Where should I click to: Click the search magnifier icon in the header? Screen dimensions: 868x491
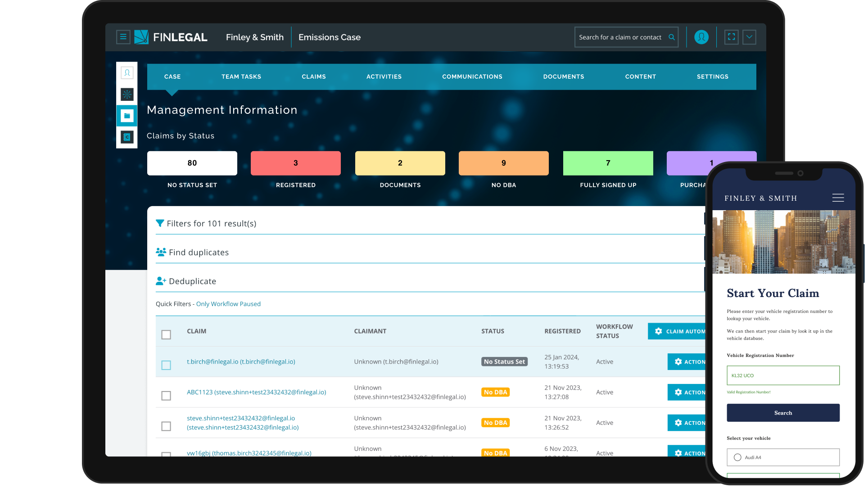click(671, 37)
